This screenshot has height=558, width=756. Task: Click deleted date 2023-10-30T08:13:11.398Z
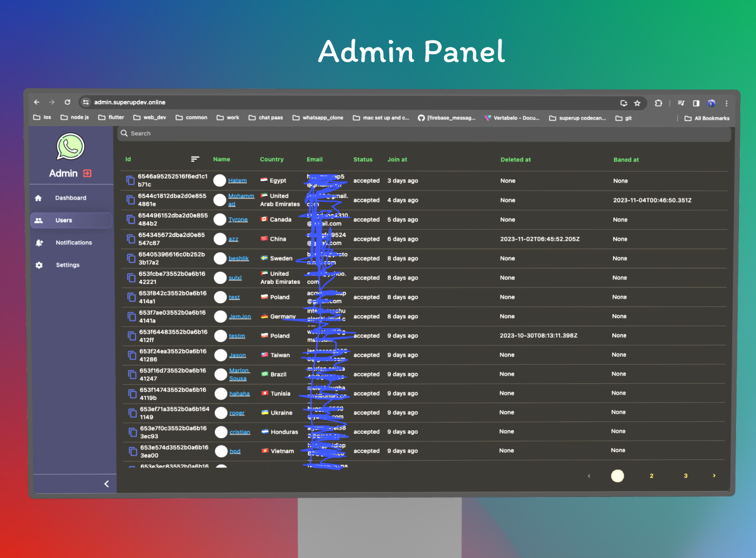[x=538, y=336]
